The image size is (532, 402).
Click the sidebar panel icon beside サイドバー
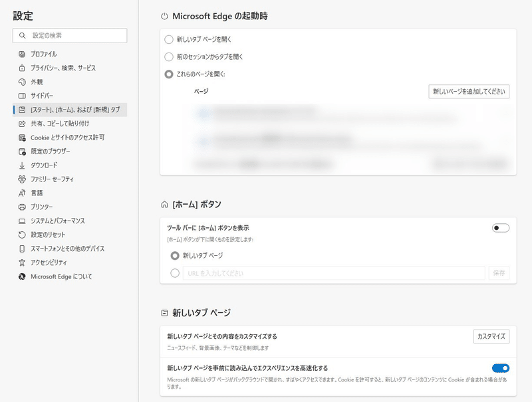pos(22,96)
